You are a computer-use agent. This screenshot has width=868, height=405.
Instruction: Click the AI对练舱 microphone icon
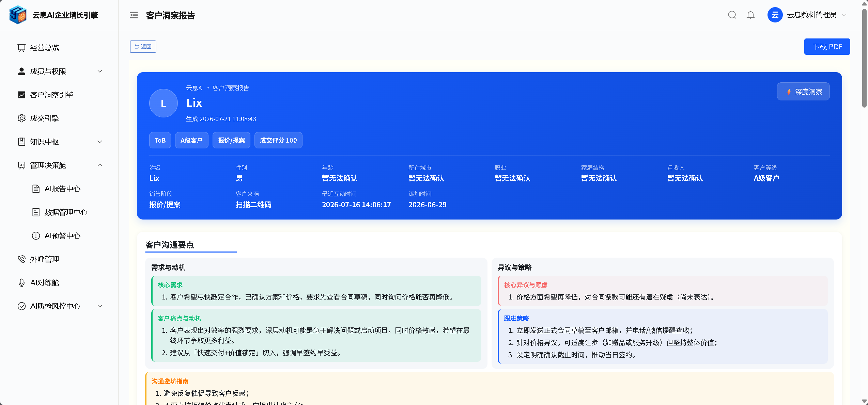(x=21, y=282)
